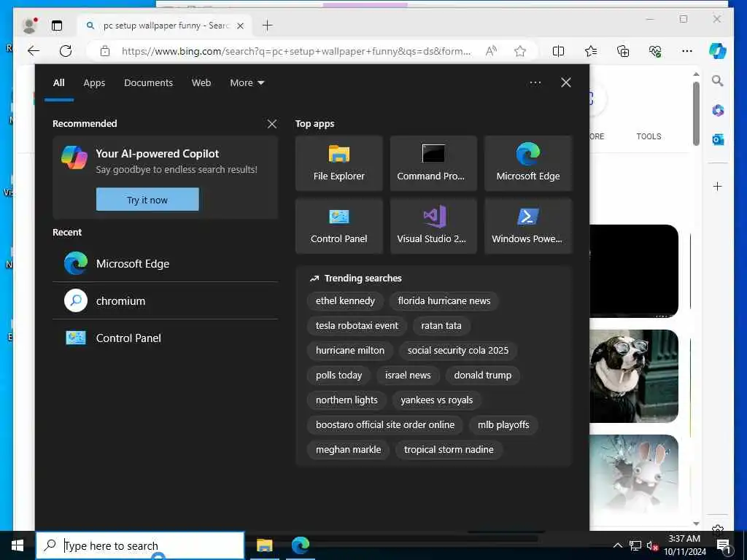Select tropical storm nadine chip
Image resolution: width=747 pixels, height=560 pixels.
pos(449,449)
